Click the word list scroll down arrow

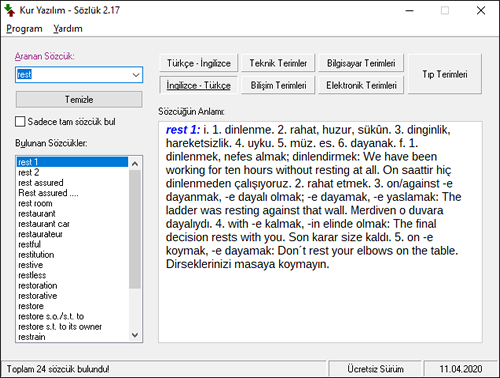click(135, 335)
